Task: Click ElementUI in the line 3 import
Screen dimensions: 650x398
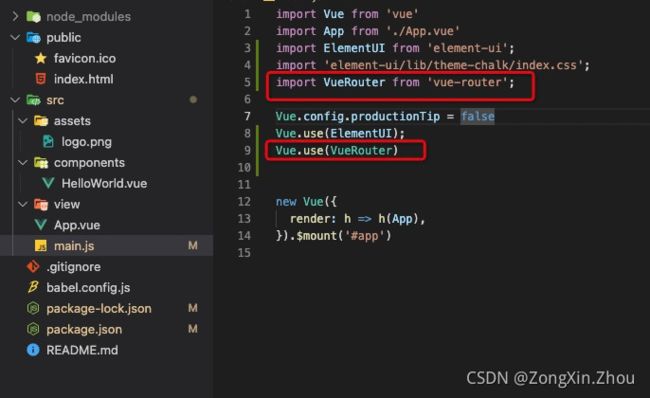Action: point(354,48)
